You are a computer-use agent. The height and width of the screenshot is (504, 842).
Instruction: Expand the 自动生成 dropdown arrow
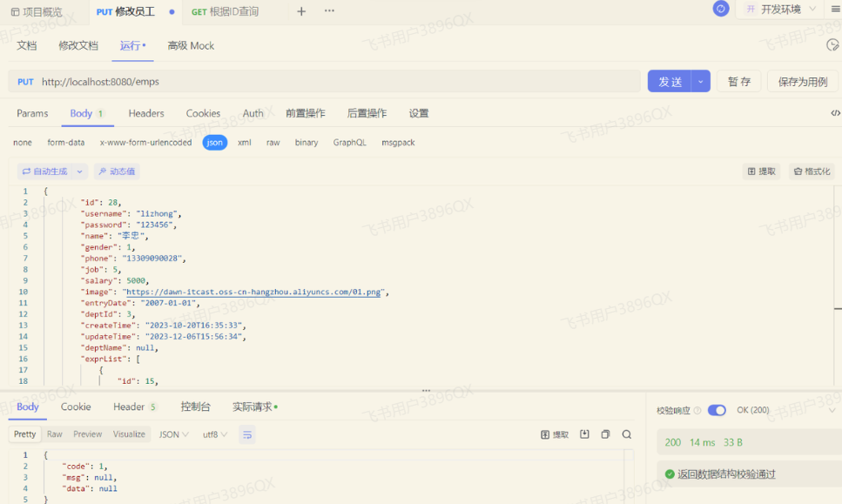point(79,171)
